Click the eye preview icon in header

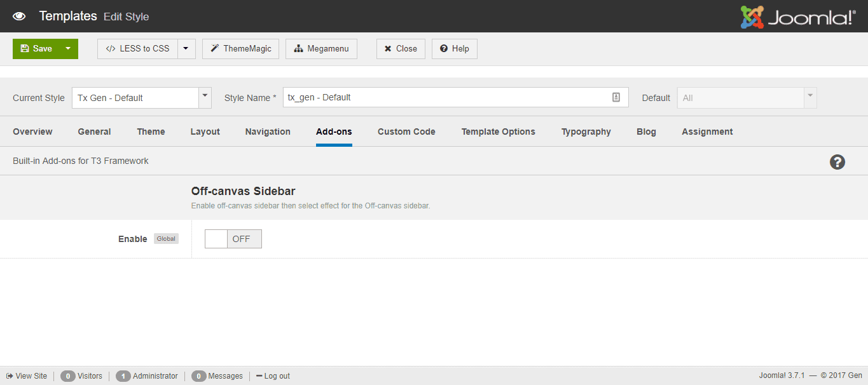click(19, 17)
